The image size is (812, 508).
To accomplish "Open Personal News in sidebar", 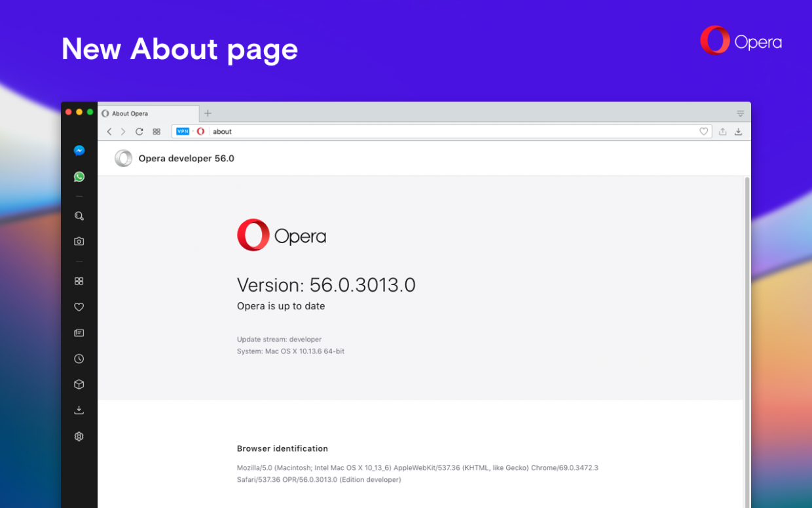I will click(79, 333).
